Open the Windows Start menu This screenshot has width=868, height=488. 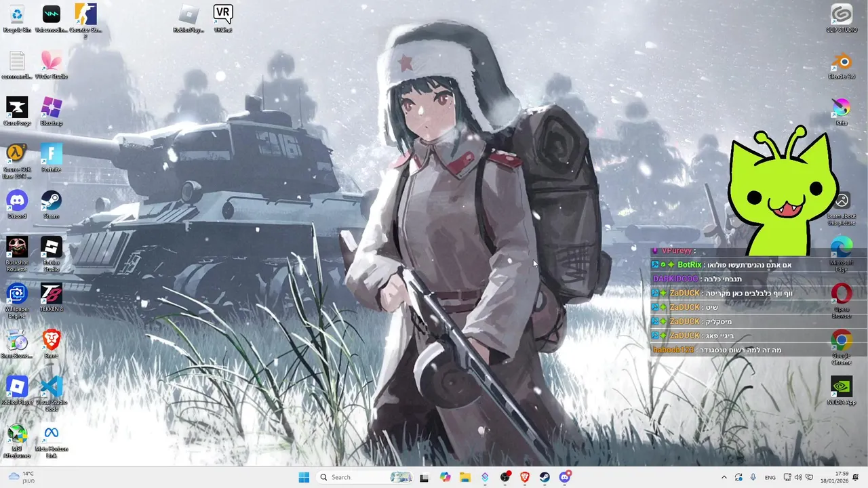coord(304,477)
